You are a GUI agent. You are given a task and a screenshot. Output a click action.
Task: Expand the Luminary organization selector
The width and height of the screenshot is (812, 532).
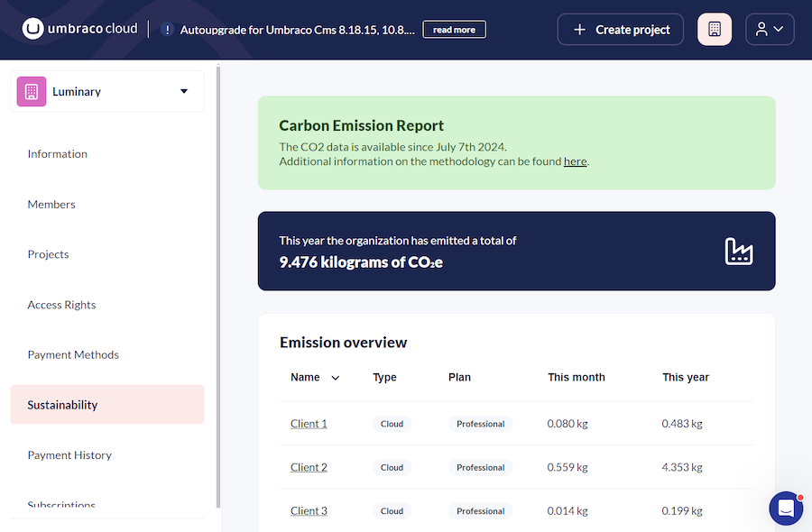point(183,91)
